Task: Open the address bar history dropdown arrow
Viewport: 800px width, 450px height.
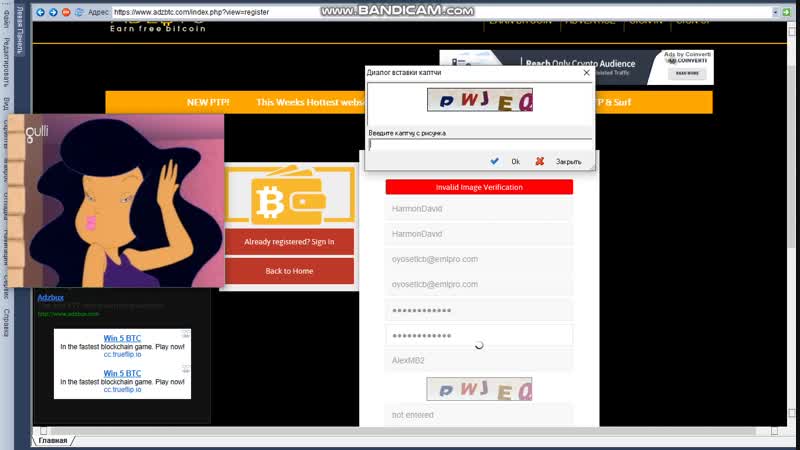Action: click(775, 12)
